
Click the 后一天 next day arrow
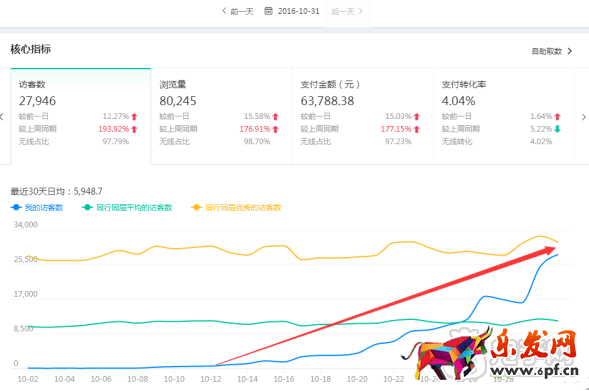pyautogui.click(x=360, y=11)
